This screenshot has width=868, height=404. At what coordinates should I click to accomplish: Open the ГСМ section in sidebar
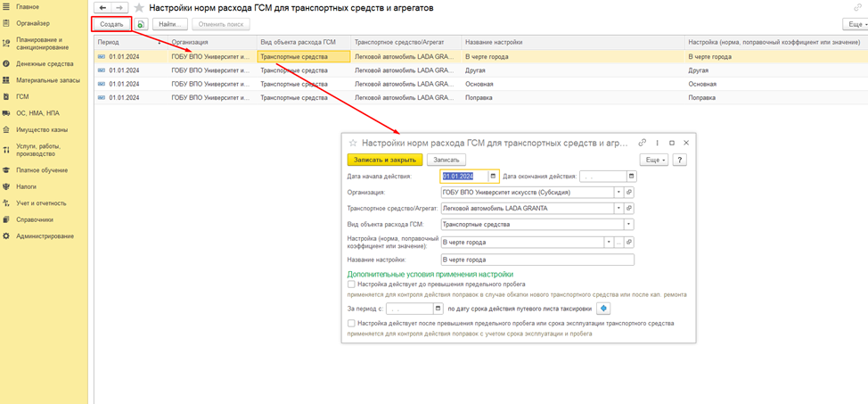tap(22, 96)
